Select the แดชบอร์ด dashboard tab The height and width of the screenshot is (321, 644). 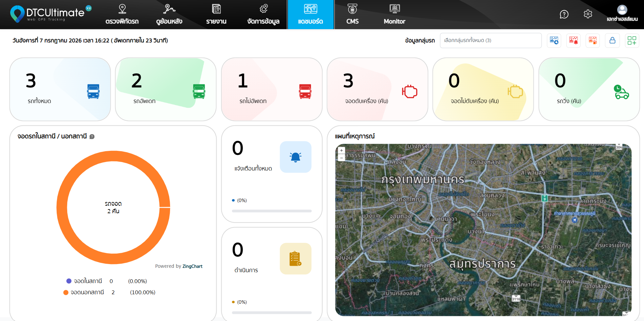(311, 15)
